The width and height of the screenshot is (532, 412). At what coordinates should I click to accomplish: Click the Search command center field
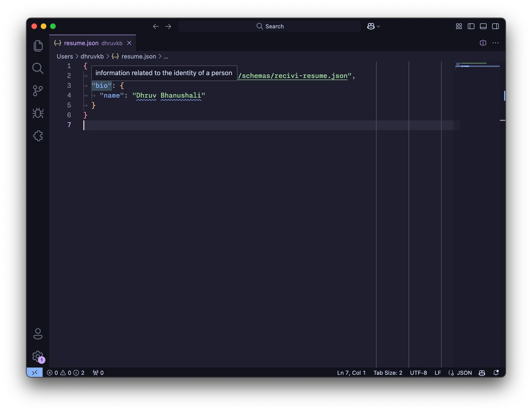pyautogui.click(x=270, y=26)
